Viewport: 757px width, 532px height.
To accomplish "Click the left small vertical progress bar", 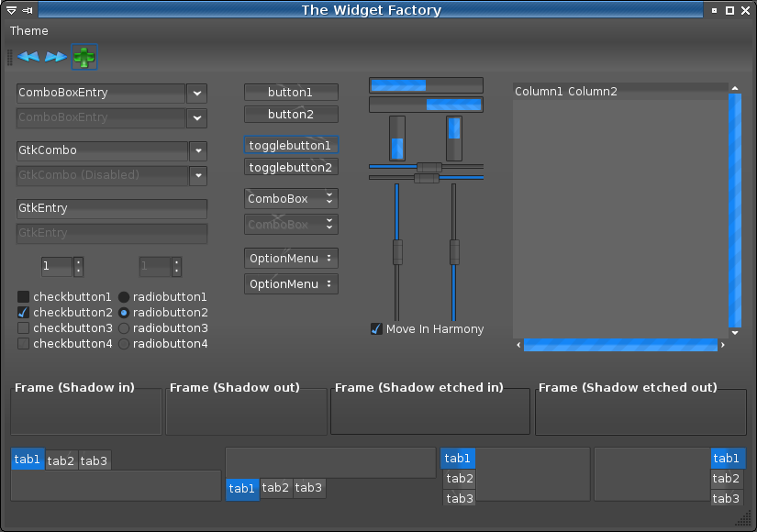I will click(397, 139).
